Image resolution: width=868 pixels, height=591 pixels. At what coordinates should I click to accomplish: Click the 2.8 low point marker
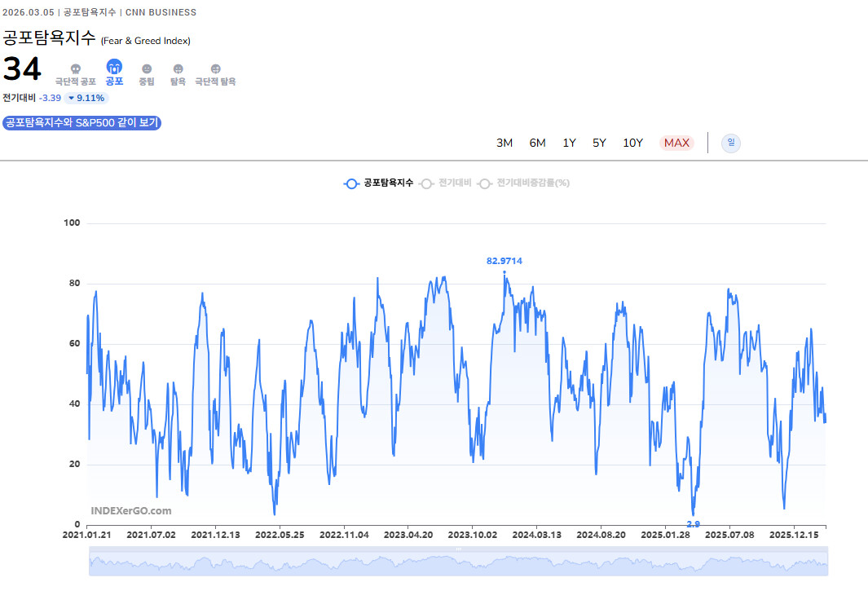tap(694, 515)
